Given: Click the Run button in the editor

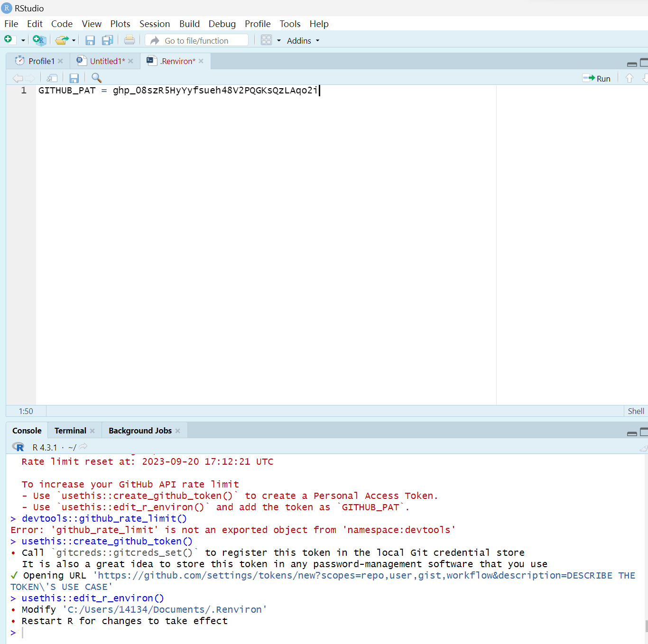Looking at the screenshot, I should (x=596, y=78).
